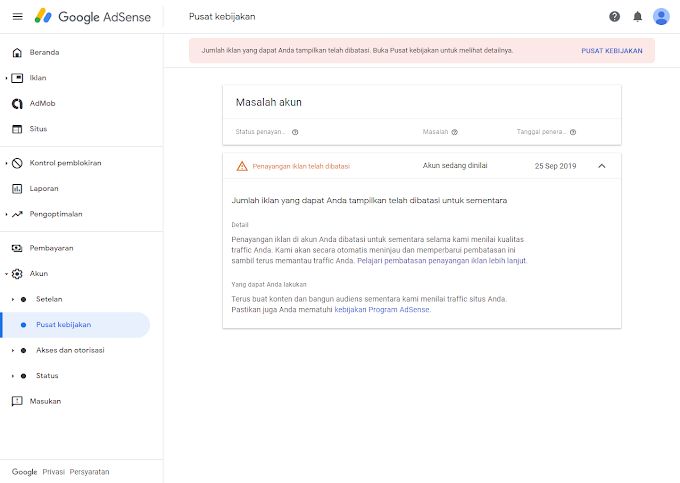Viewport: 680px width, 483px height.
Task: Open Pelajari pembatasan penayangan iklan lebih lanjut link
Action: [441, 261]
